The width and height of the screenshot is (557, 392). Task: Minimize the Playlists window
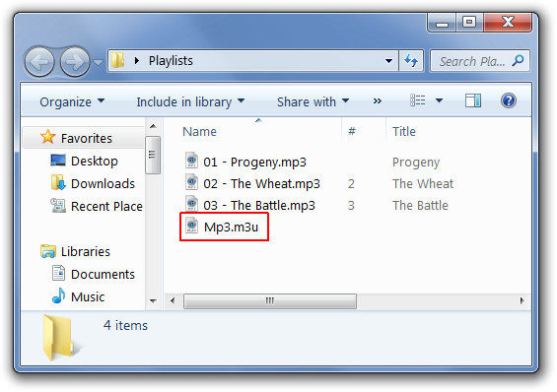tap(442, 24)
